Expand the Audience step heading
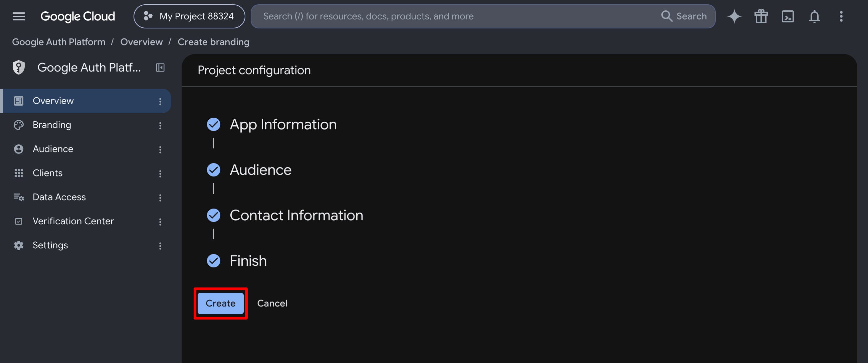868x363 pixels. (x=260, y=170)
